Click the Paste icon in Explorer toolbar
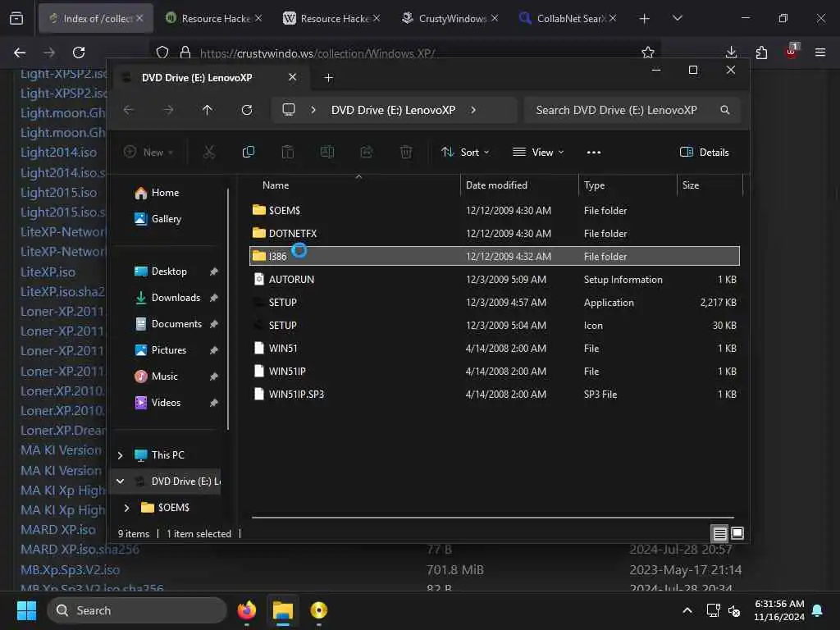 pos(288,152)
